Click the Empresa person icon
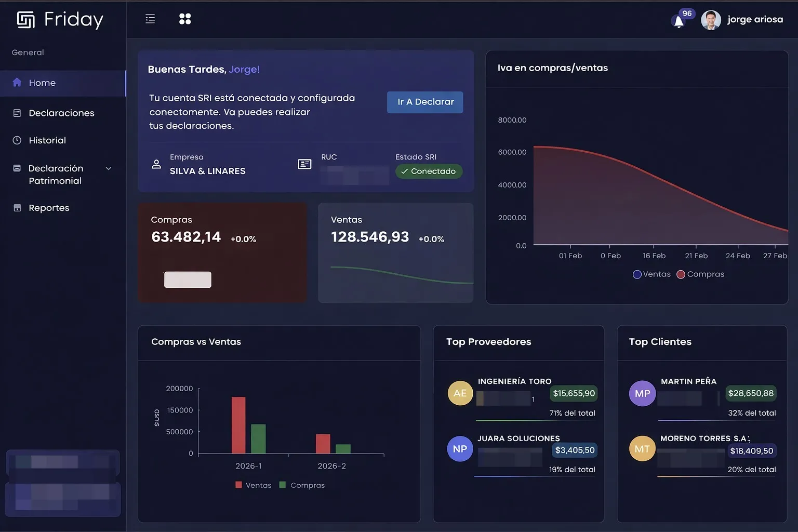Image resolution: width=798 pixels, height=532 pixels. [x=156, y=164]
